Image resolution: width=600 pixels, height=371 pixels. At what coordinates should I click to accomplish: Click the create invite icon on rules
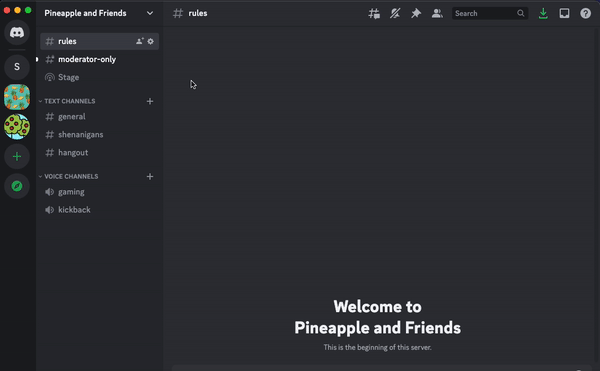[x=140, y=41]
